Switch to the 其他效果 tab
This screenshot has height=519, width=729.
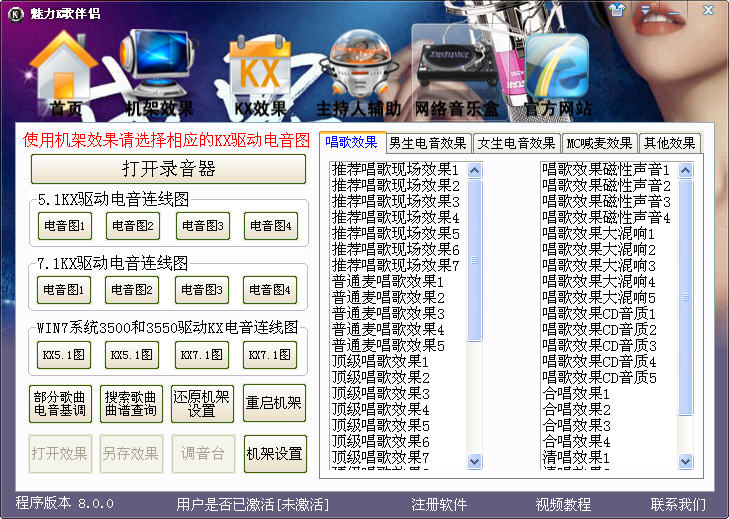click(x=669, y=143)
